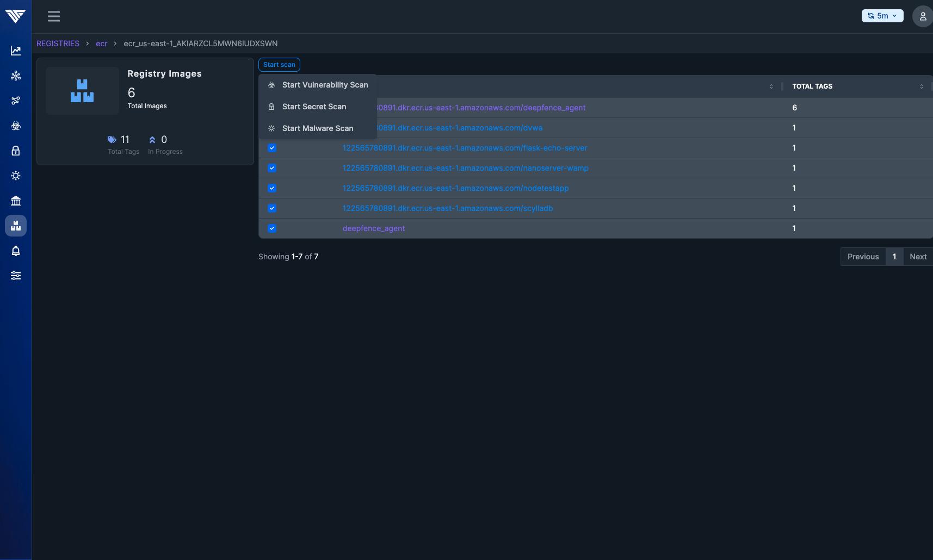Open the 5m refresh interval dropdown

(882, 16)
